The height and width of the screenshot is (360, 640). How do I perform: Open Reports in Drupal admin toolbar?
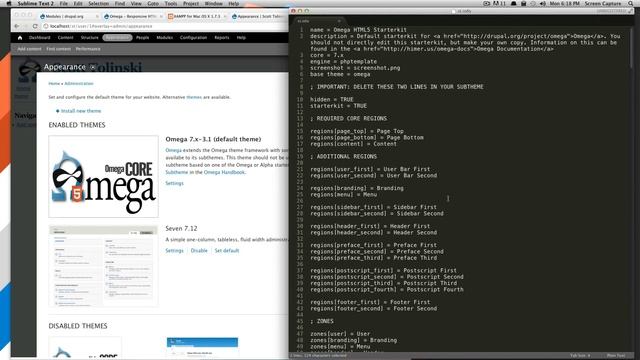coord(222,38)
